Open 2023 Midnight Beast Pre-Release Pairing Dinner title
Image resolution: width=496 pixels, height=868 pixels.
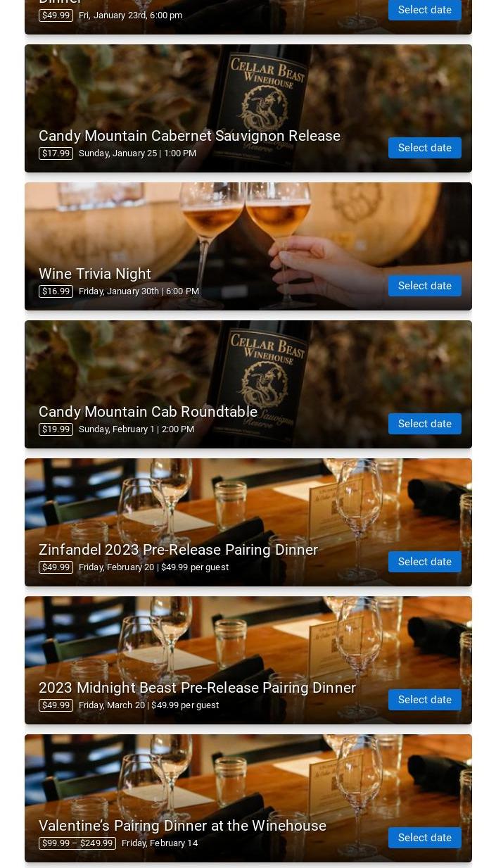point(197,688)
